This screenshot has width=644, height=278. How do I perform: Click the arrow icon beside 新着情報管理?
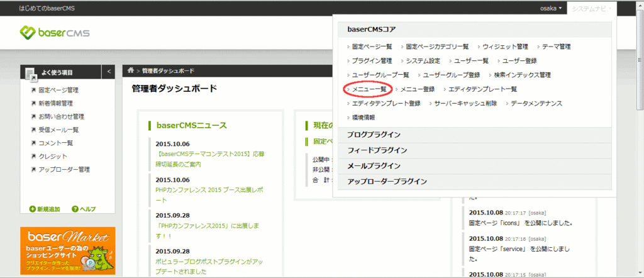(x=33, y=104)
